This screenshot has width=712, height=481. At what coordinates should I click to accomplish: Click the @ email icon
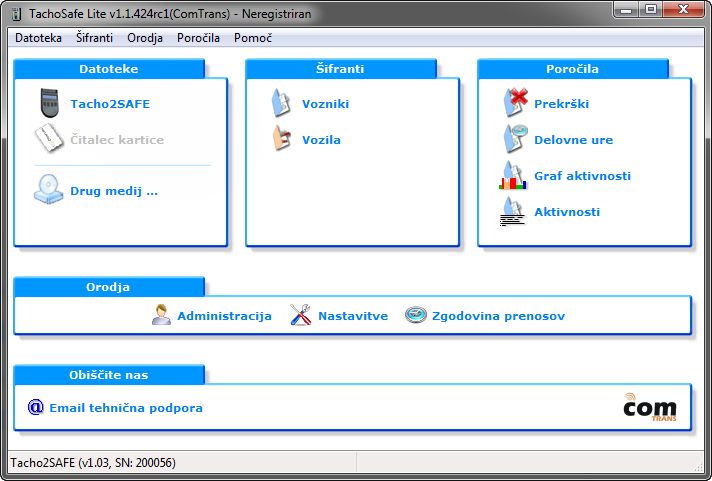(x=35, y=407)
